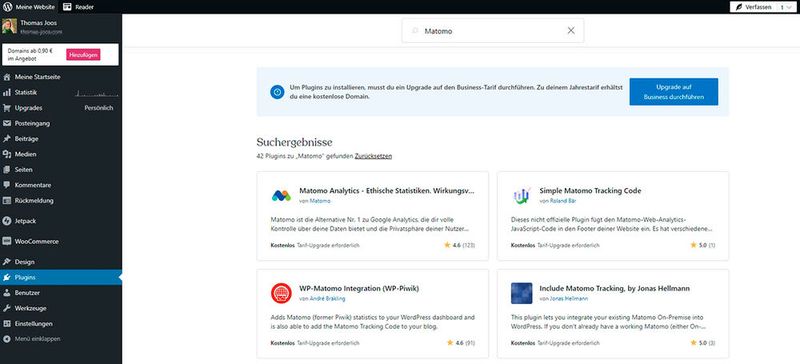This screenshot has width=800, height=364.
Task: Click Upgrade auf Business durchführen button
Action: coord(673,92)
